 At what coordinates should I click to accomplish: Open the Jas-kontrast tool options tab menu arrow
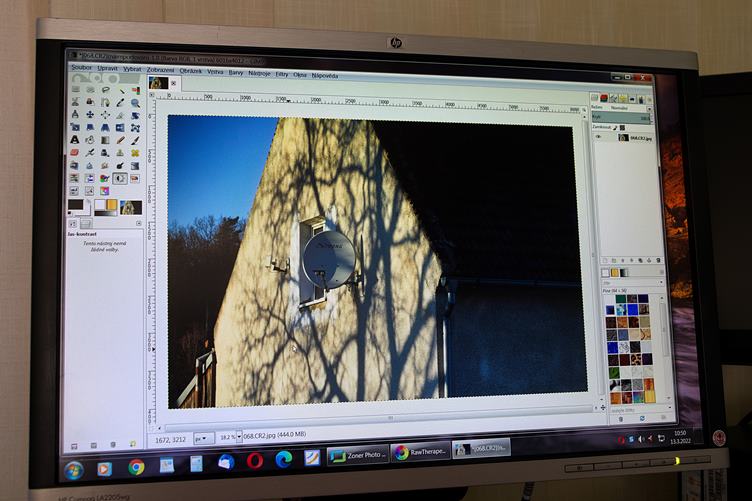point(139,223)
